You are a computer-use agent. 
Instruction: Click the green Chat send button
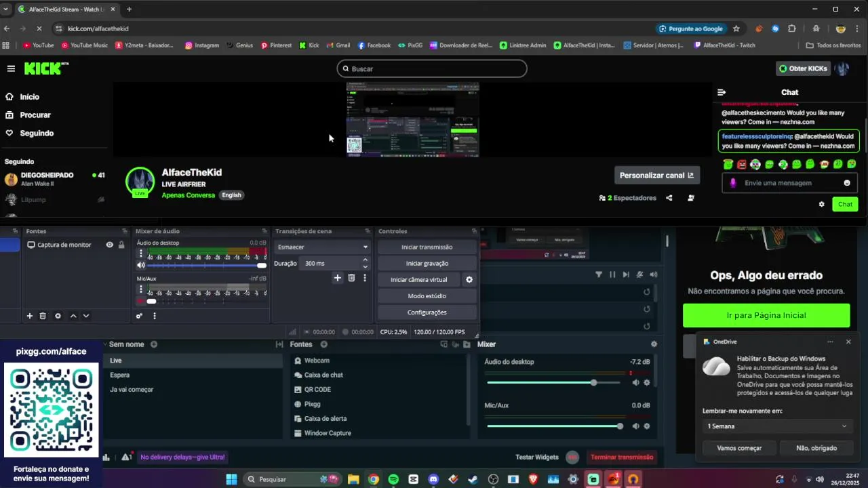pyautogui.click(x=845, y=204)
